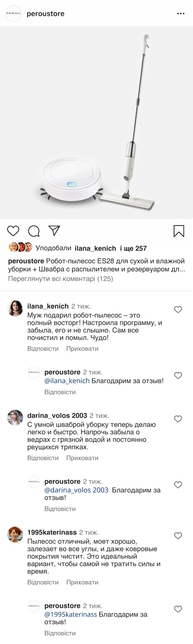Save post with bookmark icon
The image size is (193, 644).
click(179, 231)
